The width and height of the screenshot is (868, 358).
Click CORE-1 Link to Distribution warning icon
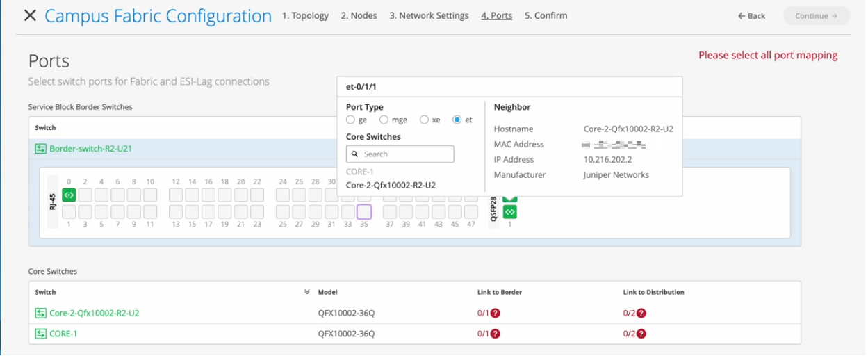click(641, 334)
